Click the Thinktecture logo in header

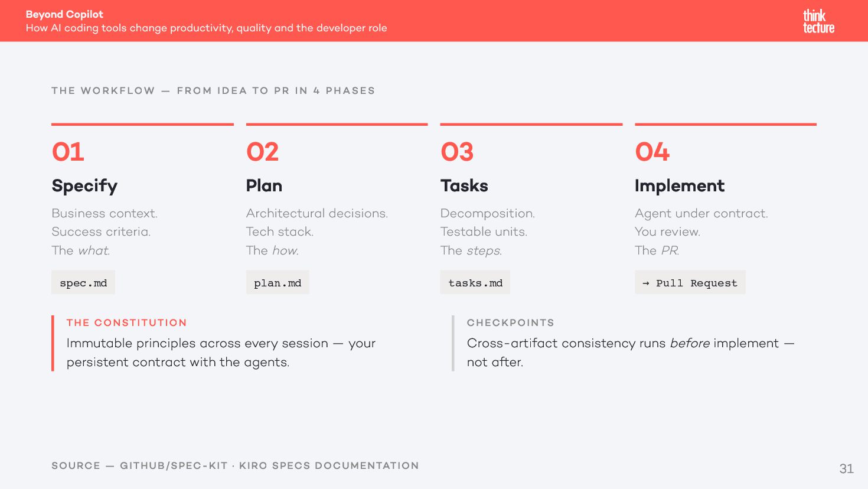pyautogui.click(x=818, y=21)
